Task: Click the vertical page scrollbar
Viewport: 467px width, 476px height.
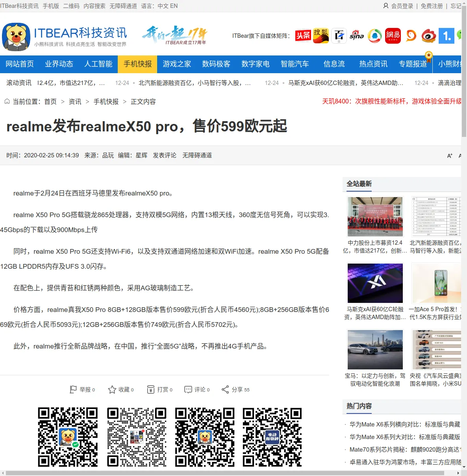Action: point(464,71)
